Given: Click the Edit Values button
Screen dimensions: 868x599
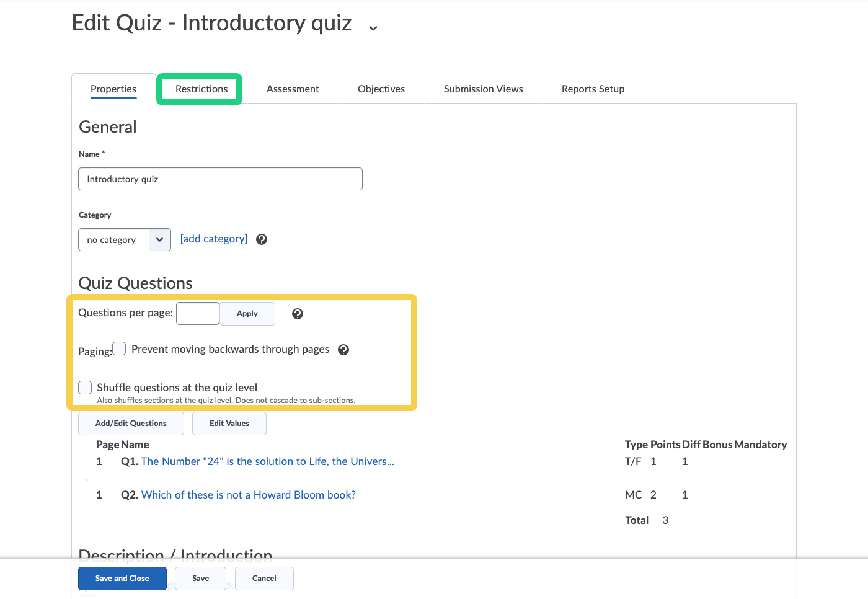Looking at the screenshot, I should 229,424.
